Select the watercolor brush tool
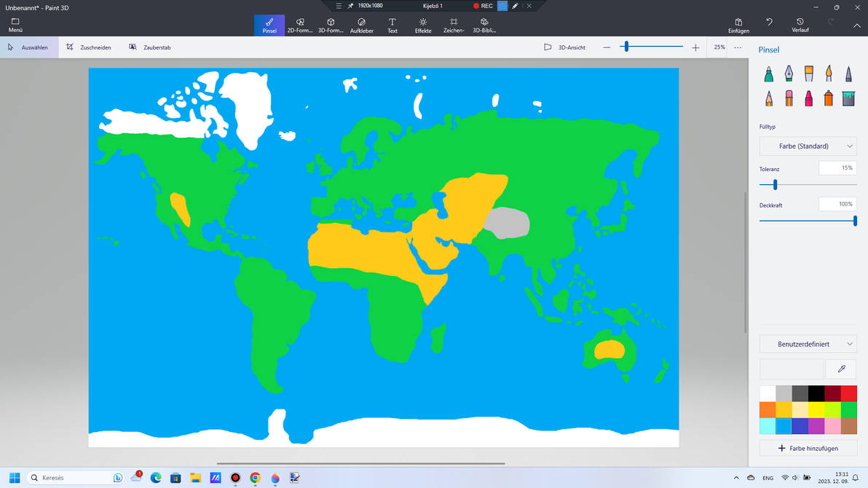 (828, 73)
